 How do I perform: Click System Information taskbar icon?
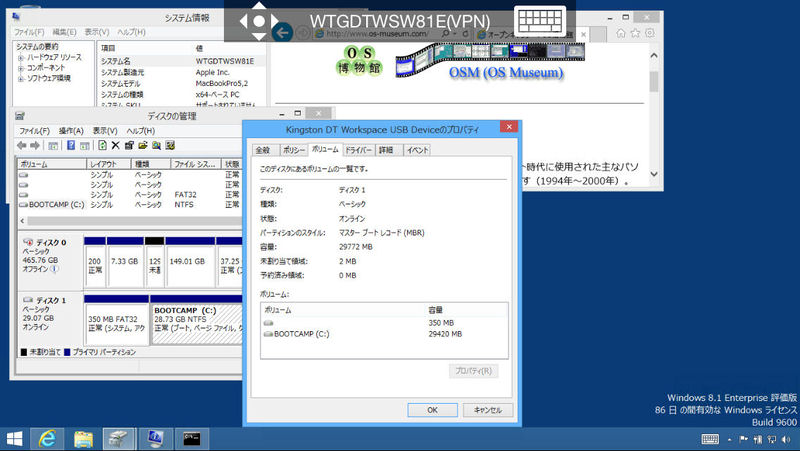point(155,439)
